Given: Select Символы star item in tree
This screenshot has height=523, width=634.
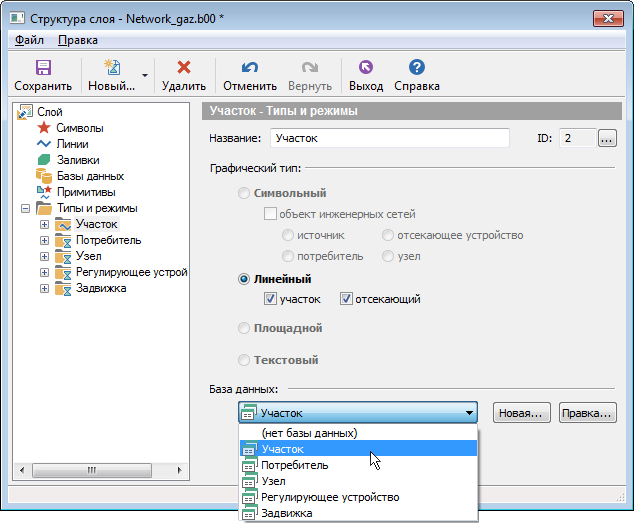Looking at the screenshot, I should coord(44,128).
